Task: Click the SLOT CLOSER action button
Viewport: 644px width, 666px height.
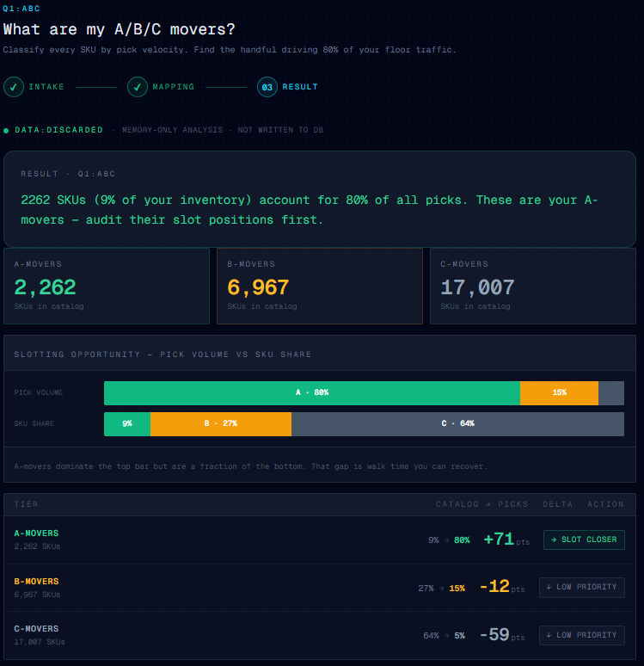Action: (x=584, y=540)
